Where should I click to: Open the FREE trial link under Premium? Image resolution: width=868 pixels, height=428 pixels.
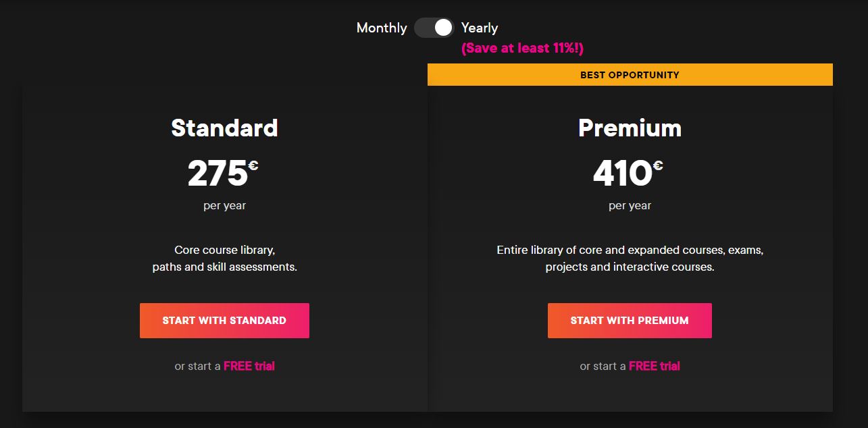(655, 366)
